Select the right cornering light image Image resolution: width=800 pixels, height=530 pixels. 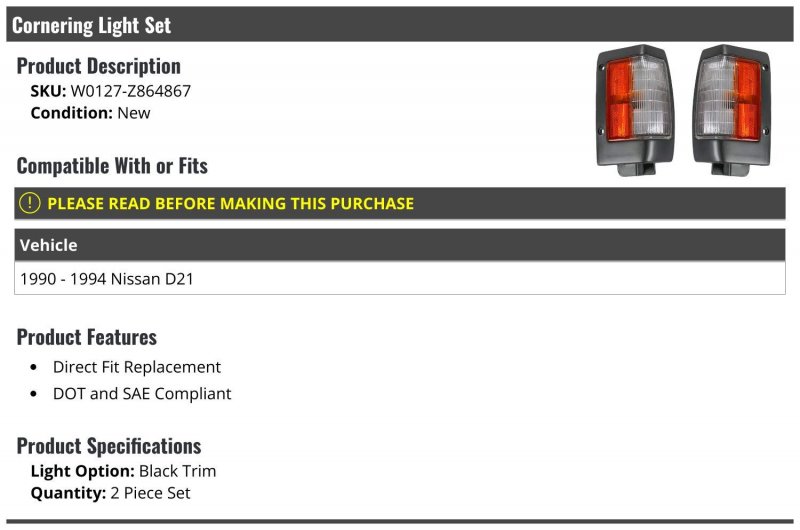[731, 111]
